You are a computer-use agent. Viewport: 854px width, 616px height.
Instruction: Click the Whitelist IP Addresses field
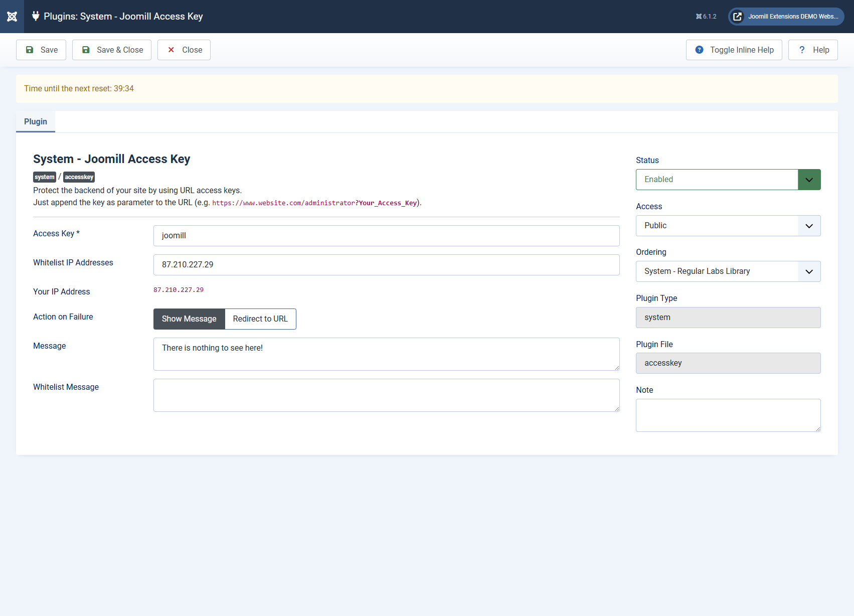(x=387, y=265)
